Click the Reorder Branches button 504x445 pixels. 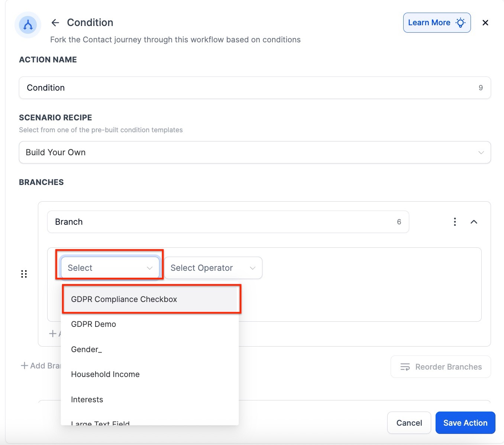440,367
